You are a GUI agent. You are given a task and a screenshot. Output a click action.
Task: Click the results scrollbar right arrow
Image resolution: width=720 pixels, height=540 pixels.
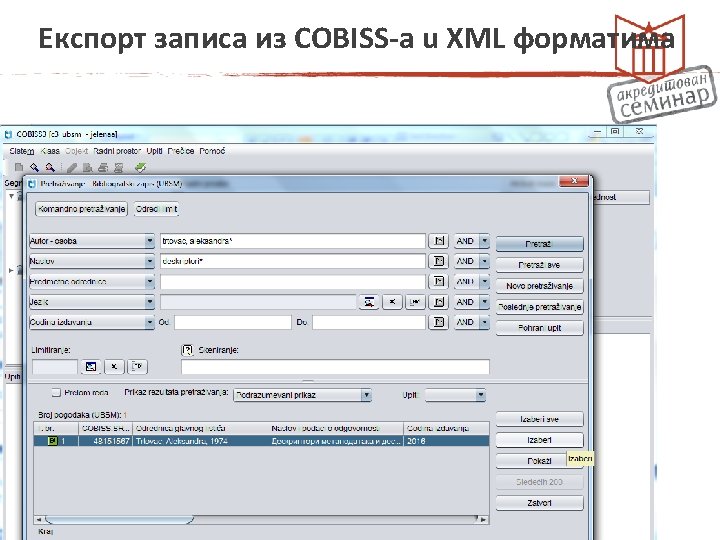(484, 520)
